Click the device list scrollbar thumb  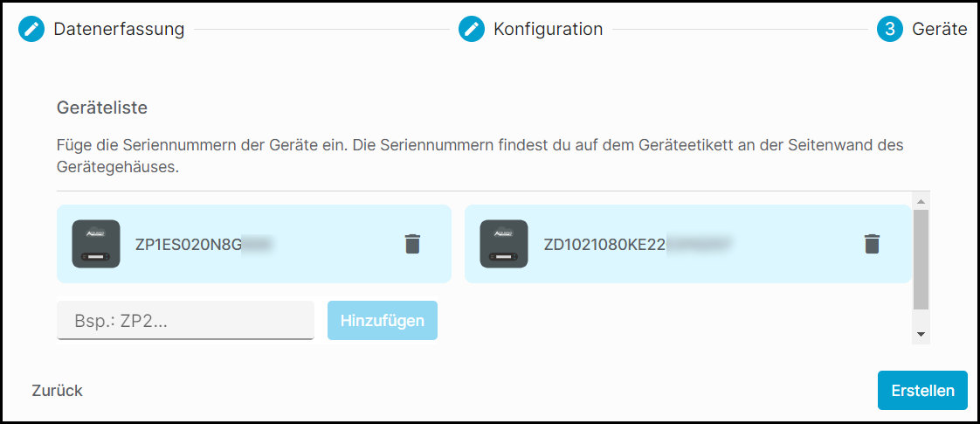pos(921,260)
